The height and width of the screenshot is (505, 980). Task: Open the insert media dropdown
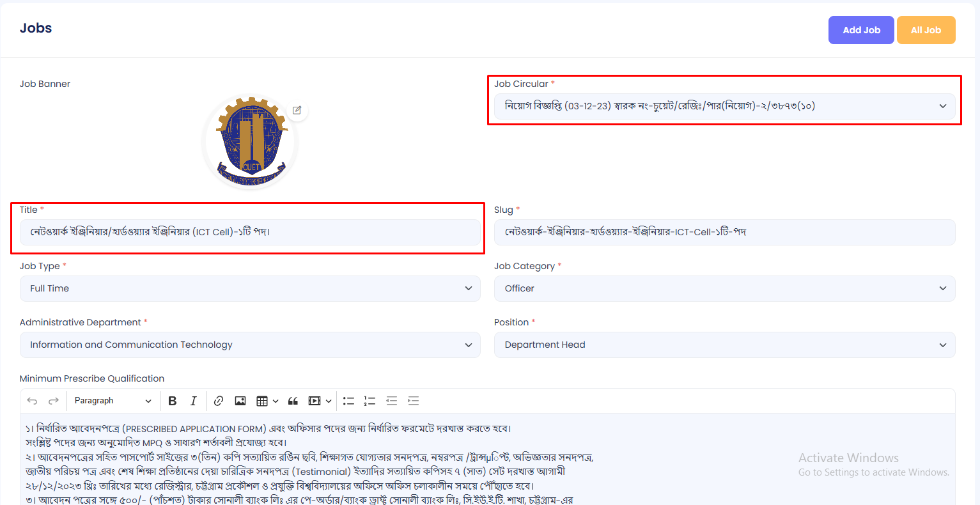pyautogui.click(x=320, y=401)
